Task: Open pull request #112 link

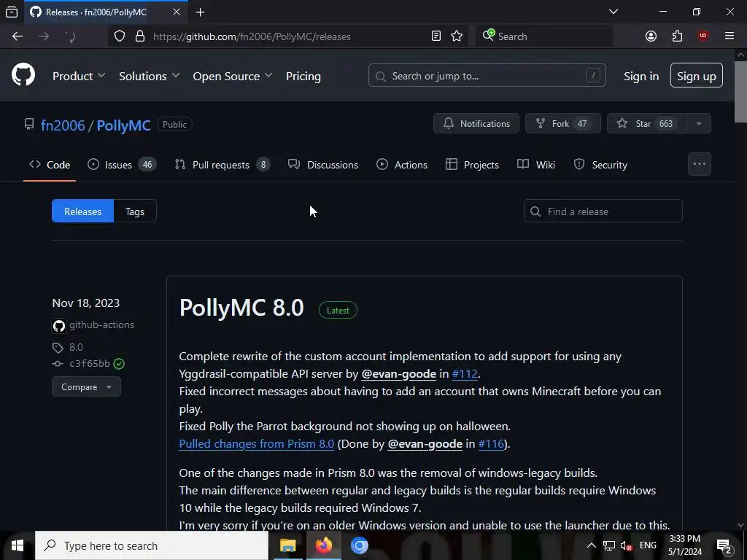Action: click(x=465, y=374)
